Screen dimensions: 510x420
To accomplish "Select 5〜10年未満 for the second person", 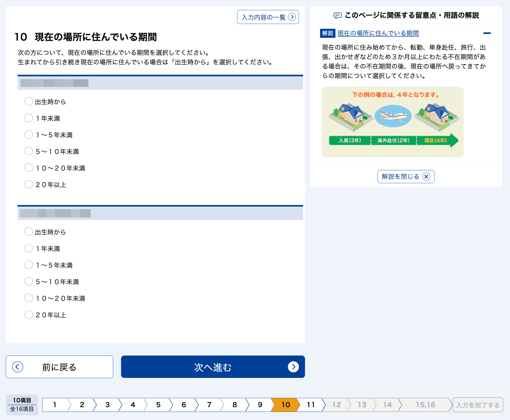I will (29, 281).
